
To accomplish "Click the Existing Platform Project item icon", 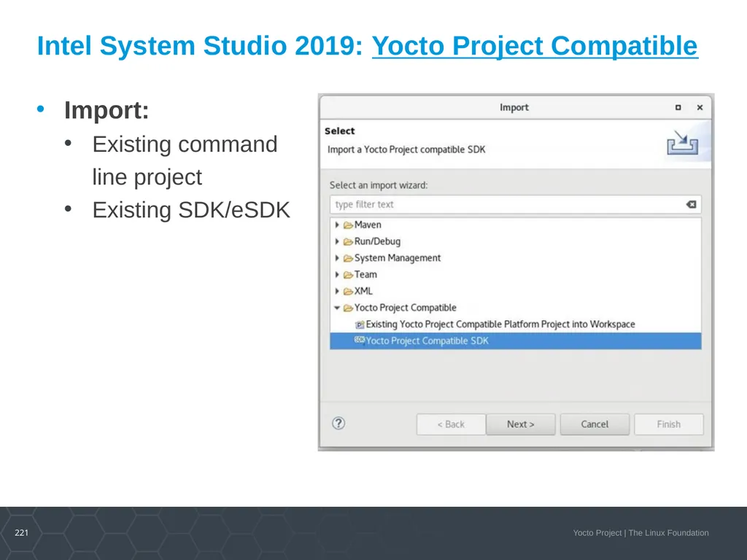I will click(360, 324).
